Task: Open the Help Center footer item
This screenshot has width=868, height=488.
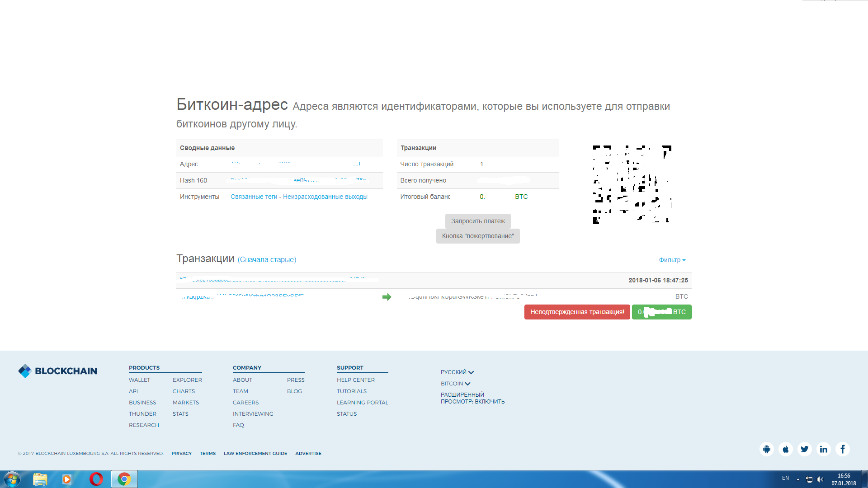Action: tap(355, 380)
